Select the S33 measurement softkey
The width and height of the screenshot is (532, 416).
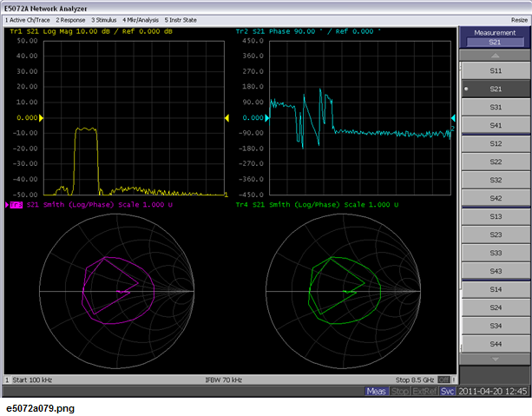[496, 253]
